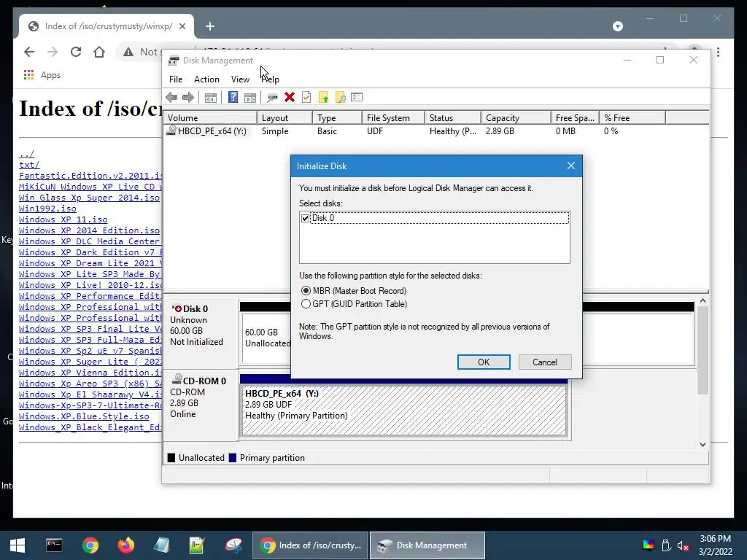The height and width of the screenshot is (560, 747).
Task: Click scrollbar up arrow in disk pane
Action: point(703,301)
